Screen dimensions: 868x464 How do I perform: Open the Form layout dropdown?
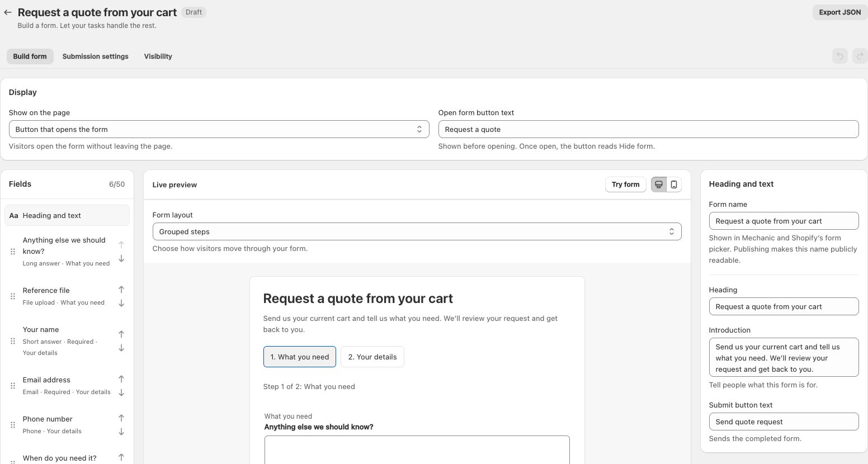(x=417, y=231)
